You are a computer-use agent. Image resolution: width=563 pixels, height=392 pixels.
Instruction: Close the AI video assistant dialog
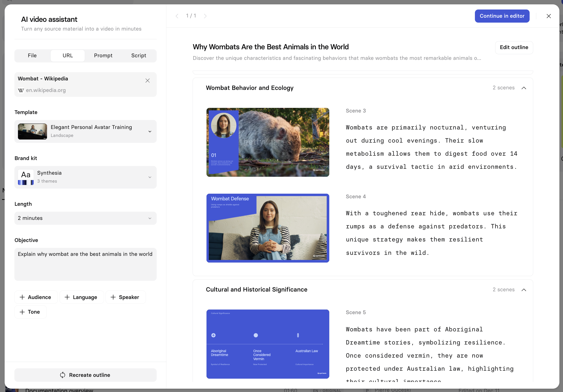[x=549, y=16]
